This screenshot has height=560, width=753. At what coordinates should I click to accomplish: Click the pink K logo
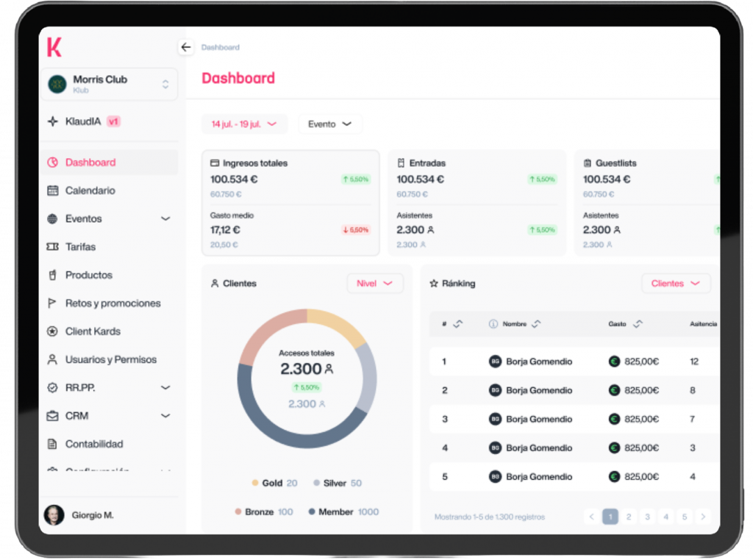54,46
